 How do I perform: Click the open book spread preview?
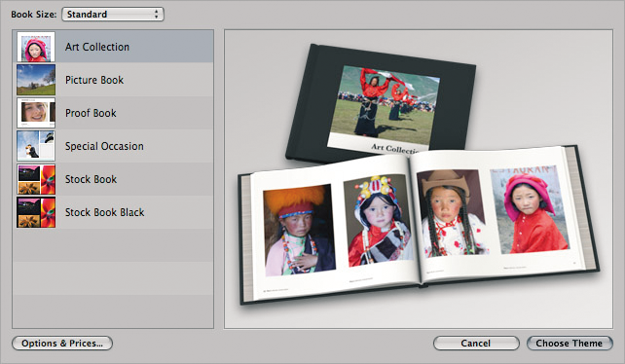coord(419,225)
